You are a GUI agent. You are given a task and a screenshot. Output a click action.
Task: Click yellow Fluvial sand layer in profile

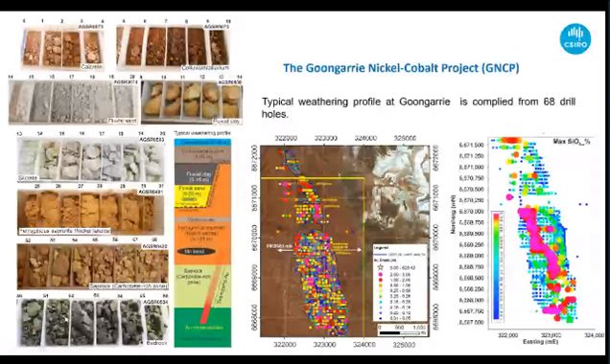point(192,195)
